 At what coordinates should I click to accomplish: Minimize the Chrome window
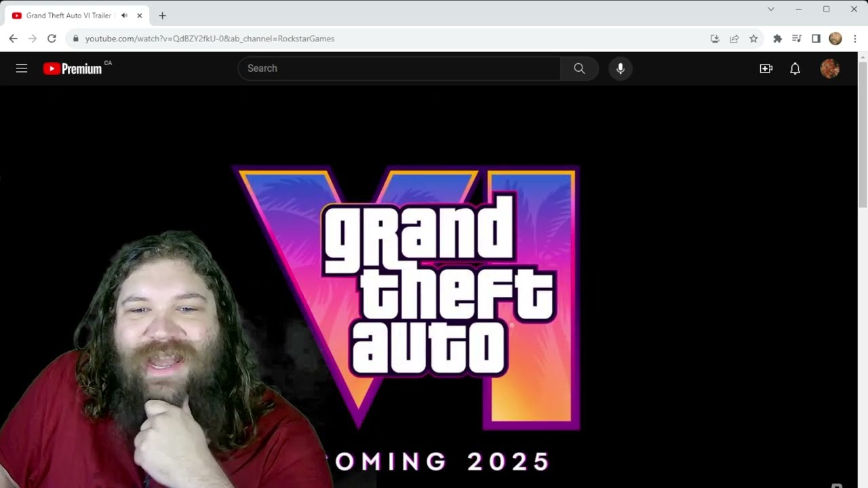(x=799, y=9)
